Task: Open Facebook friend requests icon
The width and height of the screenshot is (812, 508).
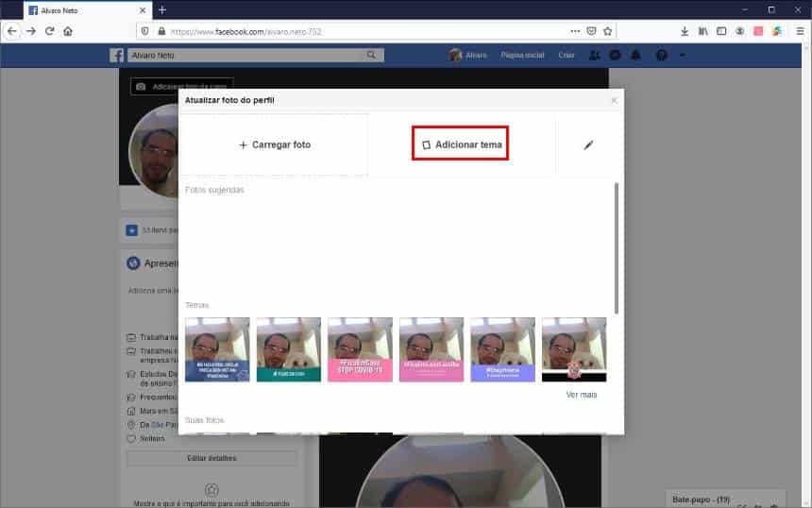Action: (595, 55)
